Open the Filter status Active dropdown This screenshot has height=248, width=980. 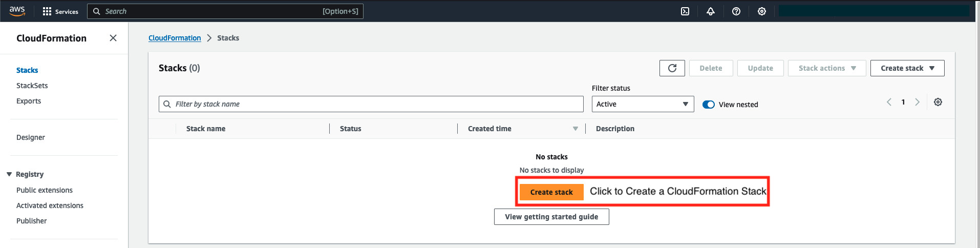point(643,104)
